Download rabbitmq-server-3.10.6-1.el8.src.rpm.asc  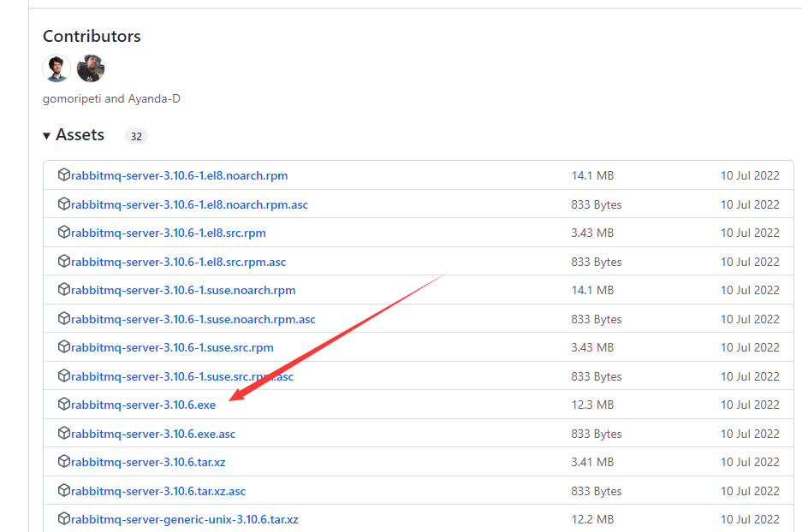click(179, 263)
